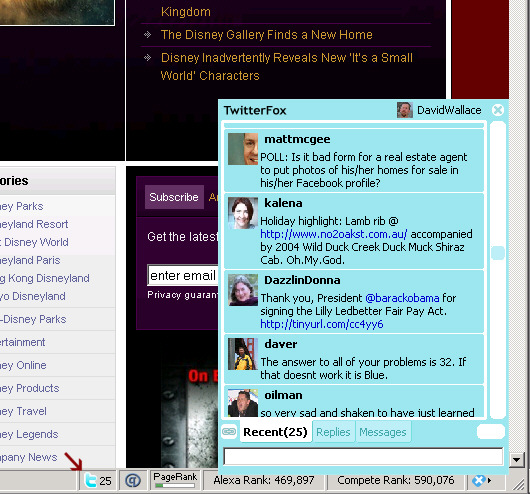Image resolution: width=530 pixels, height=494 pixels.
Task: Open 'Disney Inadvertently Reveals' article link
Action: click(x=287, y=67)
